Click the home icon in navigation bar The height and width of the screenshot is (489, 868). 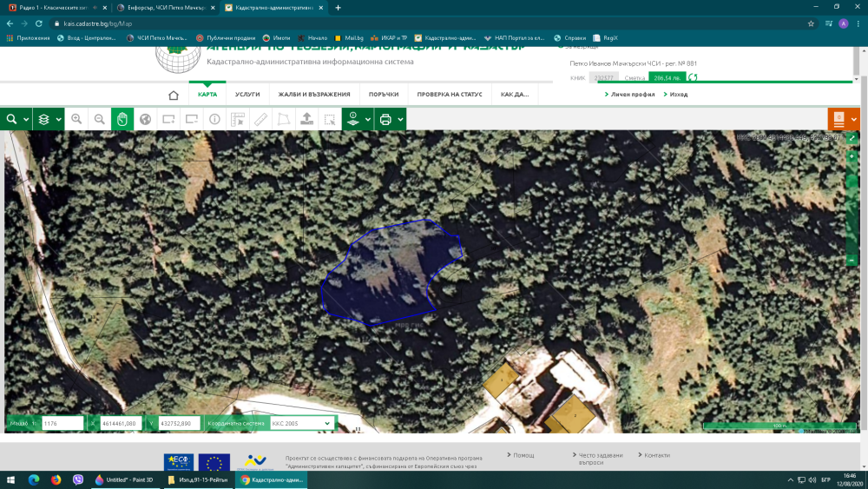pyautogui.click(x=174, y=95)
